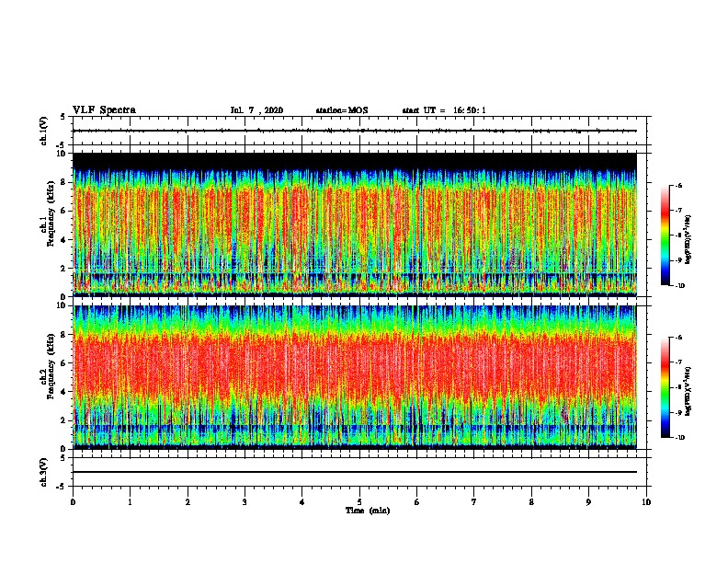Viewport: 728px width, 563px height.
Task: Click the time axis end tick label "10"
Action: (646, 502)
